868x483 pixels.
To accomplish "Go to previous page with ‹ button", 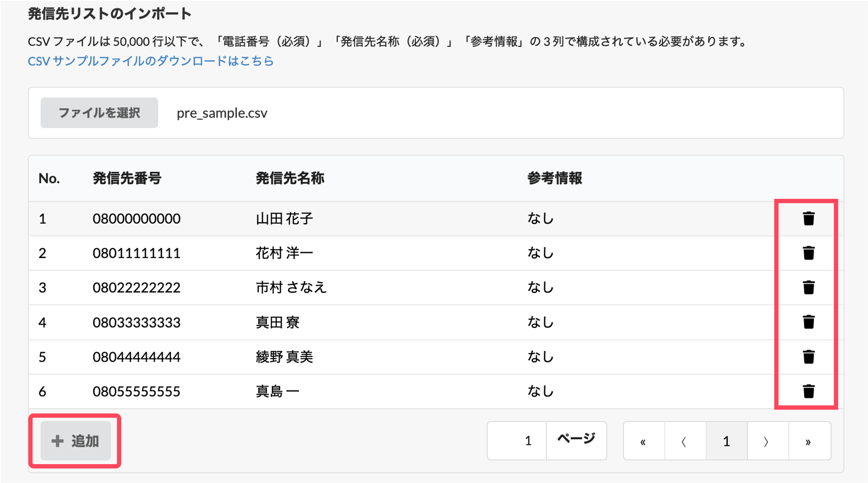I will tap(685, 441).
